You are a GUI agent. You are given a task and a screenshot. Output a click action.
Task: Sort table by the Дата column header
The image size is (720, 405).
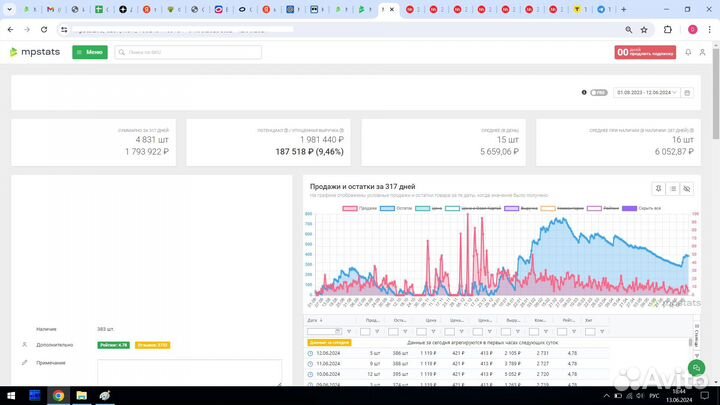point(313,320)
